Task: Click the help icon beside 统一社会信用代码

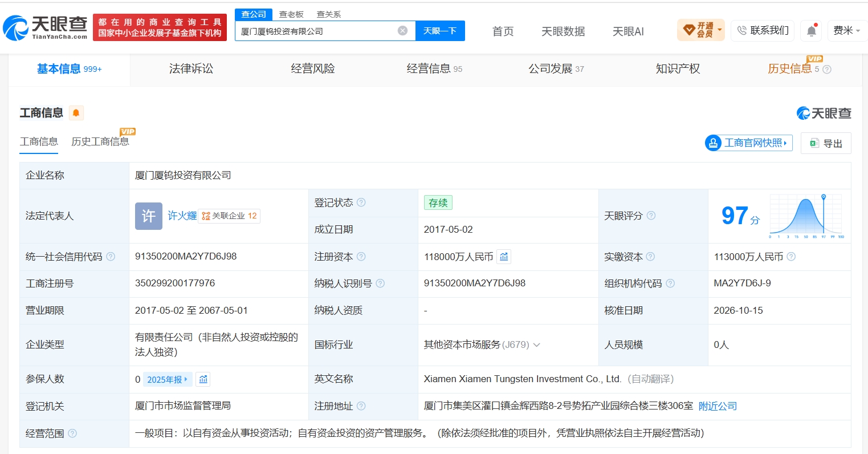Action: (111, 257)
